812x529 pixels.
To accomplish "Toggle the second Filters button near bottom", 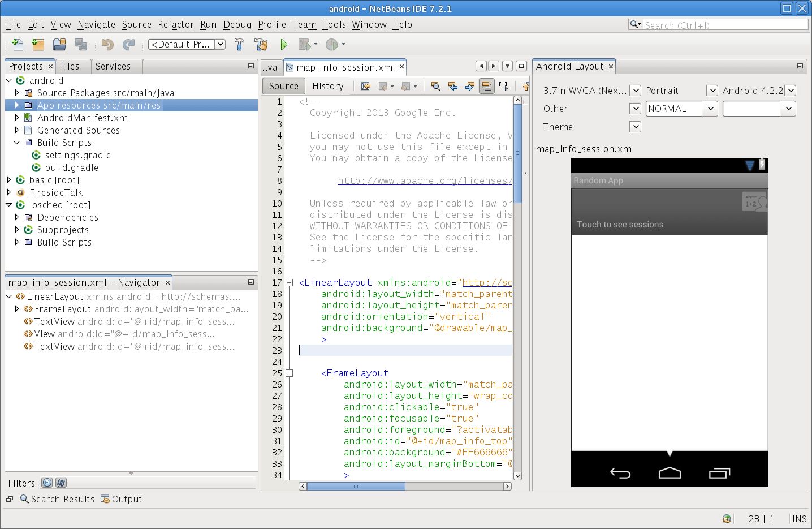I will (61, 483).
